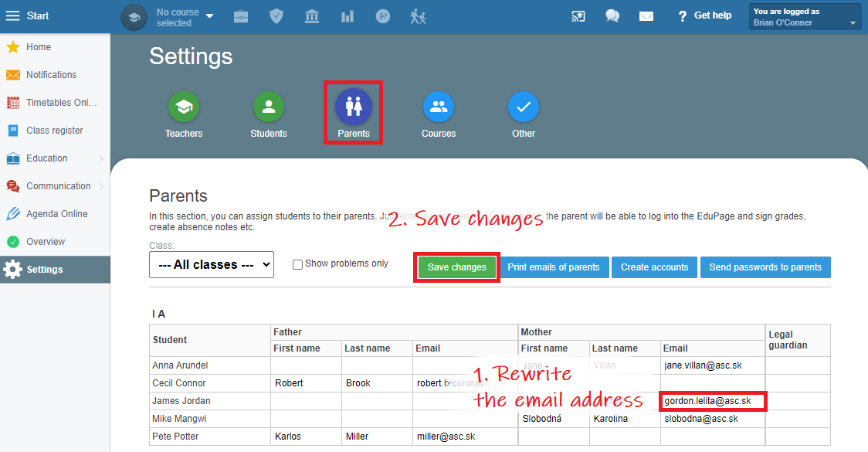
Task: Open the logged-in user Brian O'Connor menu
Action: point(805,17)
